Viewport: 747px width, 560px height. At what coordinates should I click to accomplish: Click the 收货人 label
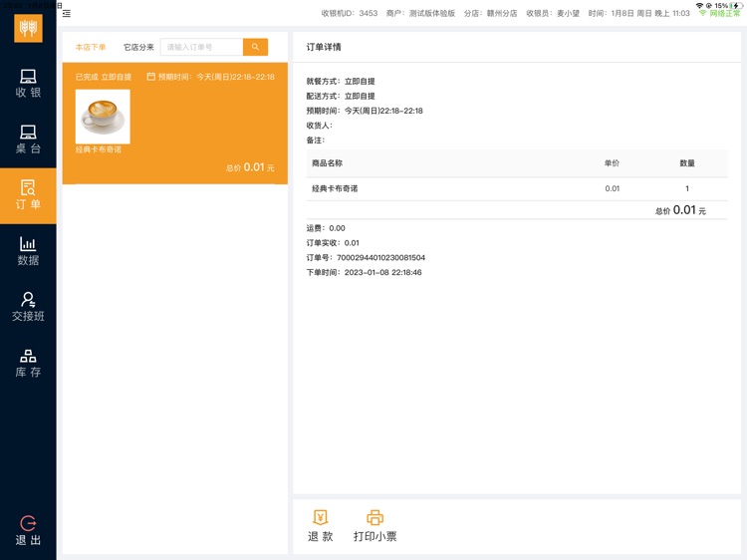click(319, 126)
